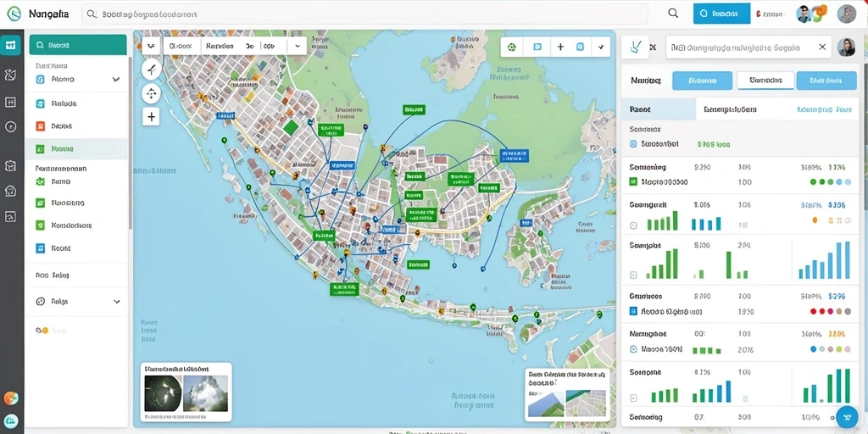
Task: Select the white outlined middle tab in the right panel
Action: (765, 81)
